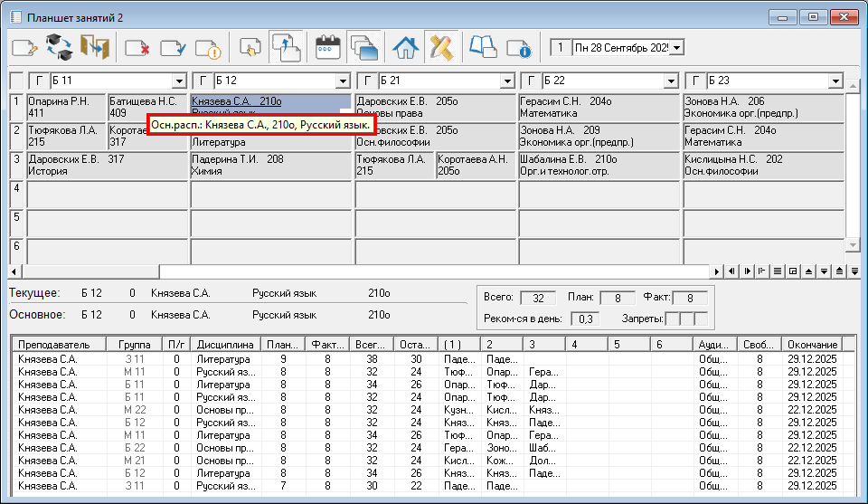Expand the Б 12 group dropdown
This screenshot has height=504, width=868.
[343, 81]
